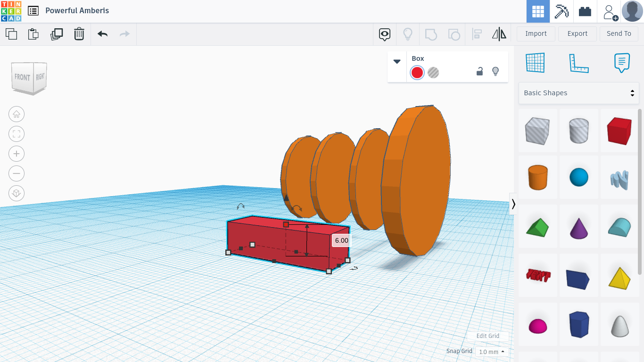The width and height of the screenshot is (644, 362).
Task: Open the notes tool eye icon
Action: coord(385,34)
